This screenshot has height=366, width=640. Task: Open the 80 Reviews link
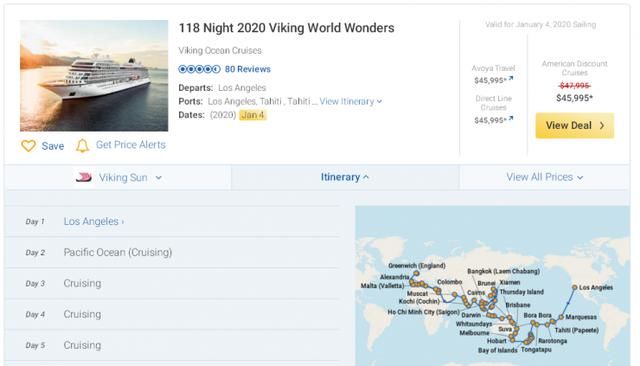click(x=247, y=69)
